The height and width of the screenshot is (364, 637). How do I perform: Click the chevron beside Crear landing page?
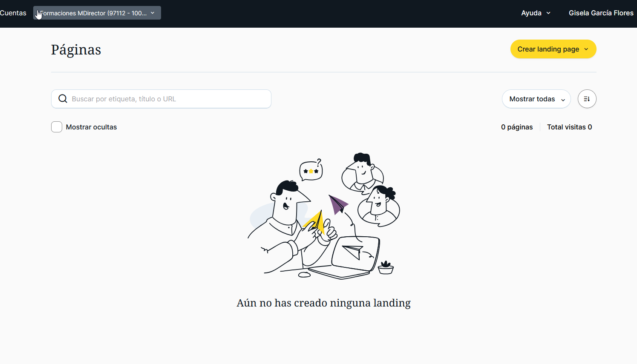pyautogui.click(x=586, y=49)
